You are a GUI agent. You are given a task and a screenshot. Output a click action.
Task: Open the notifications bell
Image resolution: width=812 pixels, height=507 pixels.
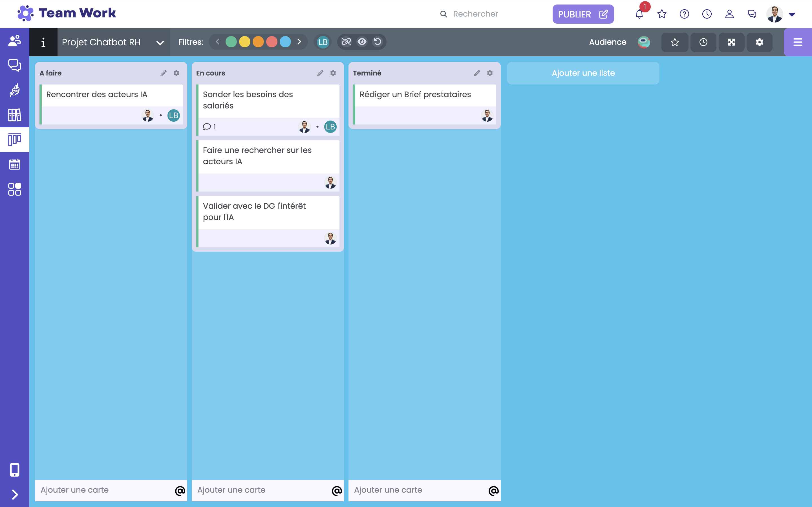(x=639, y=14)
